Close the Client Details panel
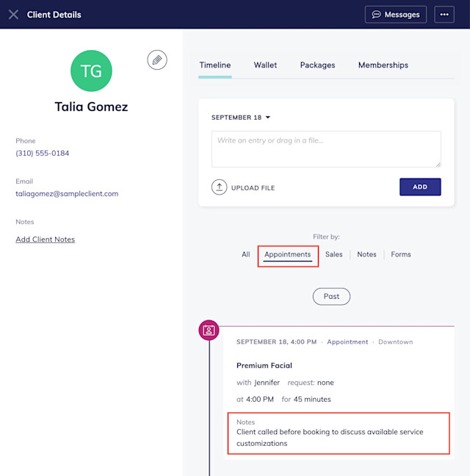This screenshot has width=470, height=476. (13, 15)
